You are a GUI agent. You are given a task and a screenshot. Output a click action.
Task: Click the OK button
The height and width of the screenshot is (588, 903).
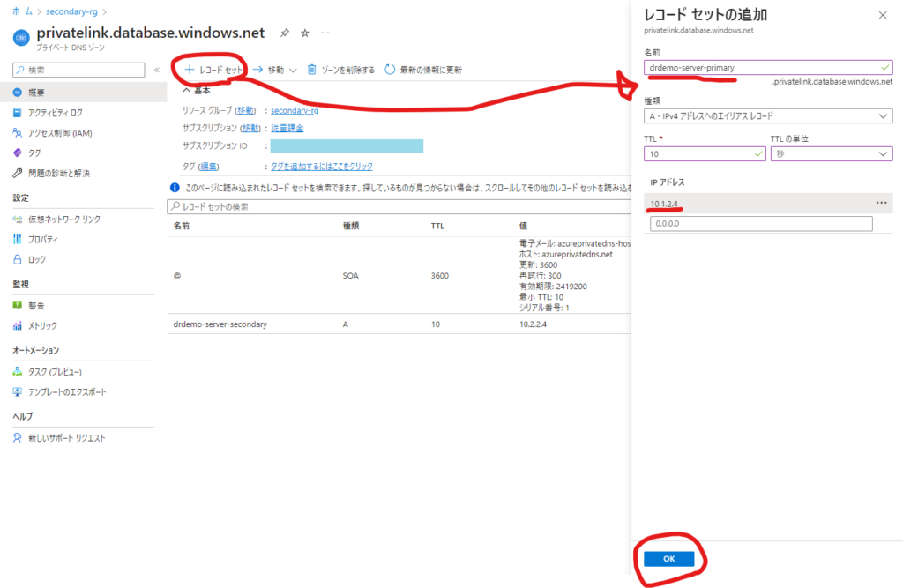pos(668,559)
